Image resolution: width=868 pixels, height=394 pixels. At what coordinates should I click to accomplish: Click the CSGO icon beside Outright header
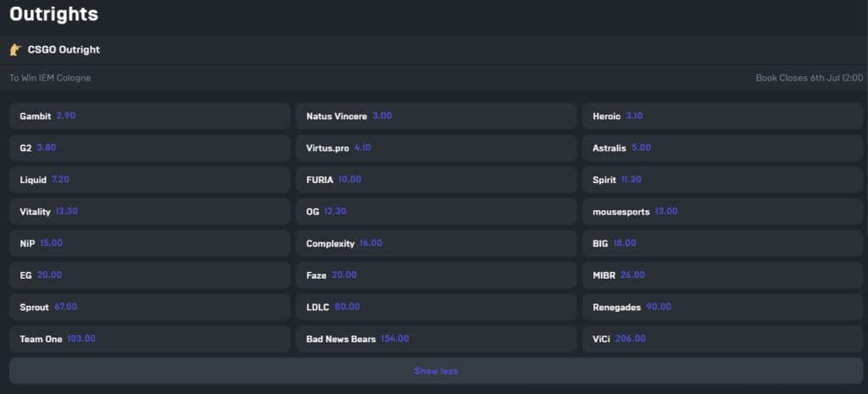point(15,50)
